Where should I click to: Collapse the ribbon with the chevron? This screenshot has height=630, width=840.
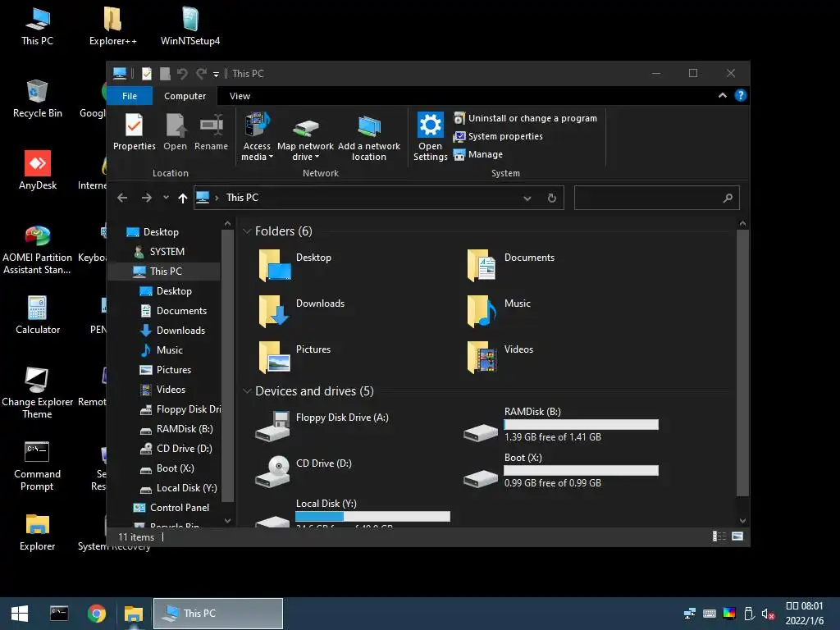pos(722,95)
